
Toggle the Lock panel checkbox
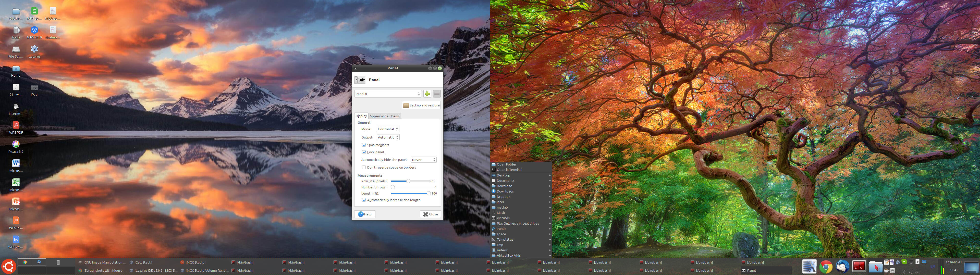(x=364, y=152)
